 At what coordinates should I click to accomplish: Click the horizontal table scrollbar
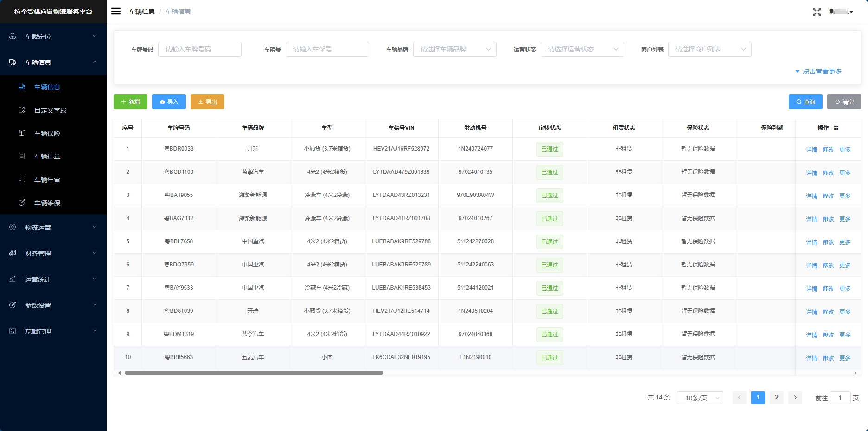point(254,373)
